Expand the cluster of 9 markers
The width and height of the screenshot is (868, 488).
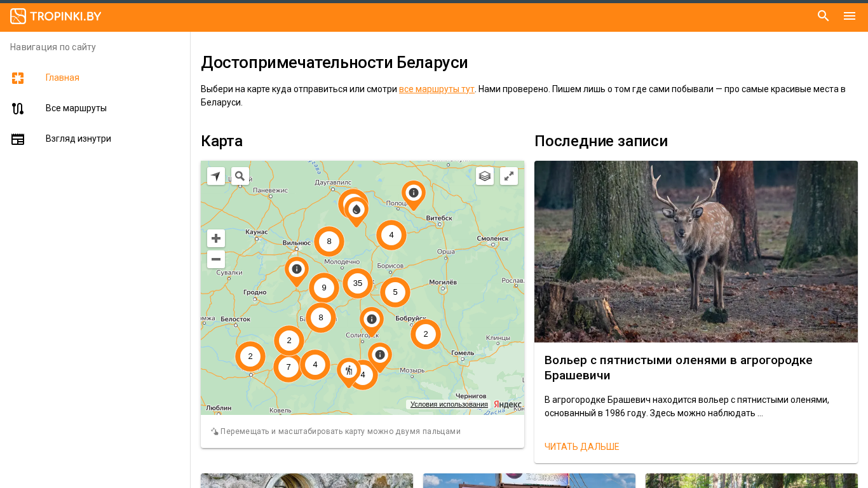pyautogui.click(x=324, y=288)
